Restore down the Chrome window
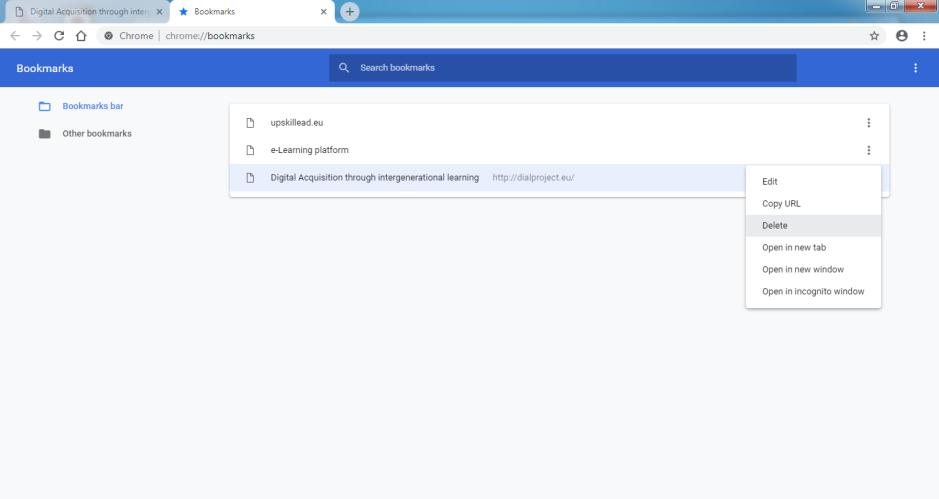The width and height of the screenshot is (939, 499). click(x=894, y=6)
